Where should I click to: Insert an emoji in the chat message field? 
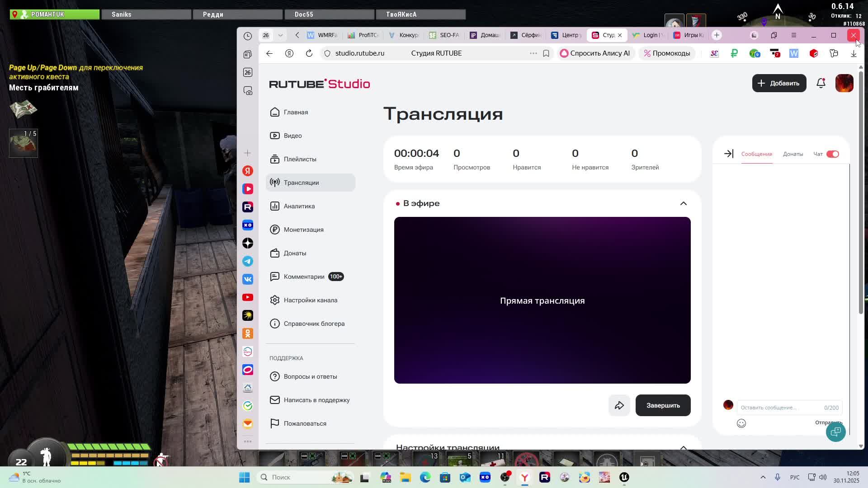click(x=742, y=423)
